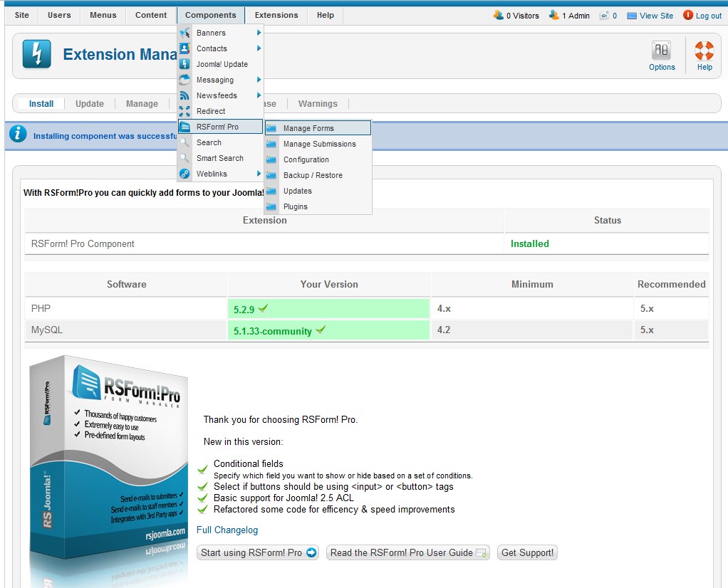Click the Extension Manager lightning icon

click(37, 54)
